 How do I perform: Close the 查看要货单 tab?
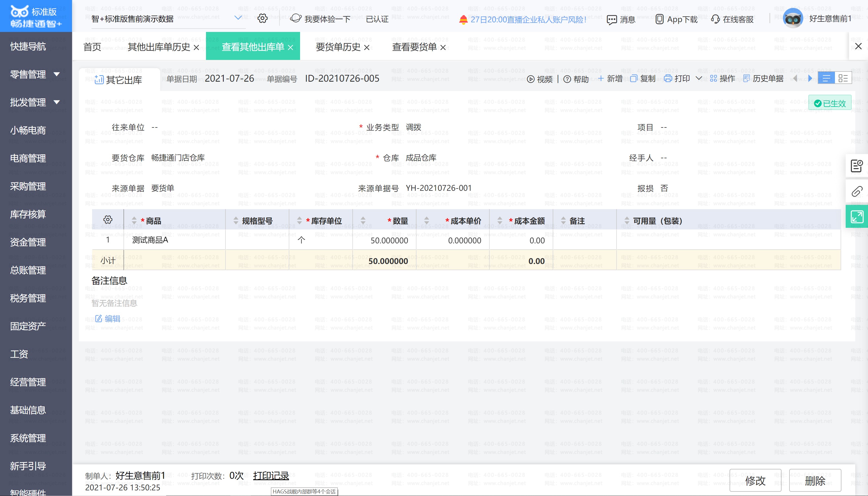pyautogui.click(x=443, y=48)
